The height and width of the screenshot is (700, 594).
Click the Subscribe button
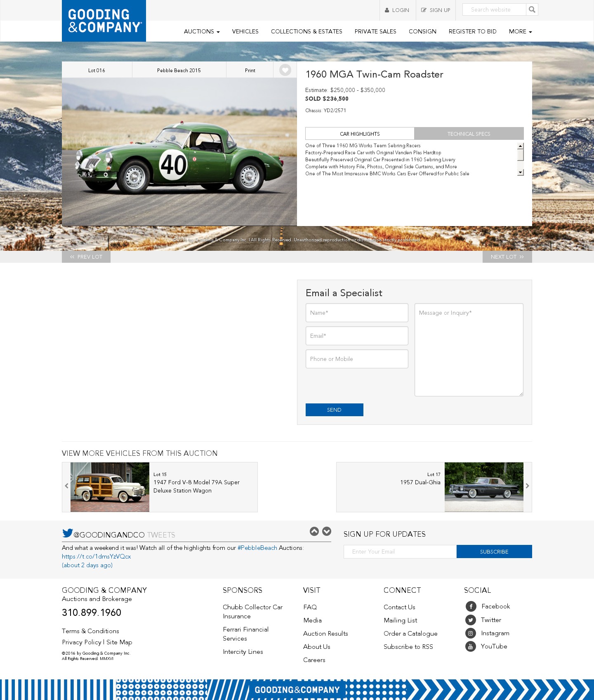click(494, 552)
